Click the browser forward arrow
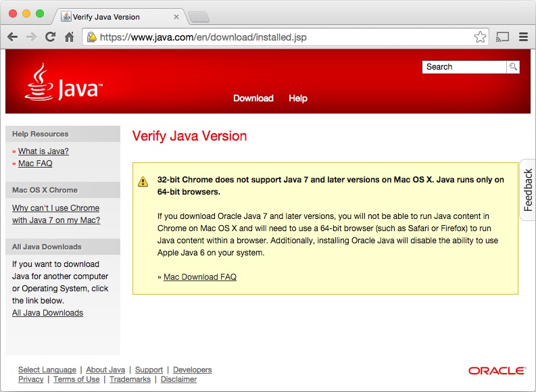 click(32, 37)
